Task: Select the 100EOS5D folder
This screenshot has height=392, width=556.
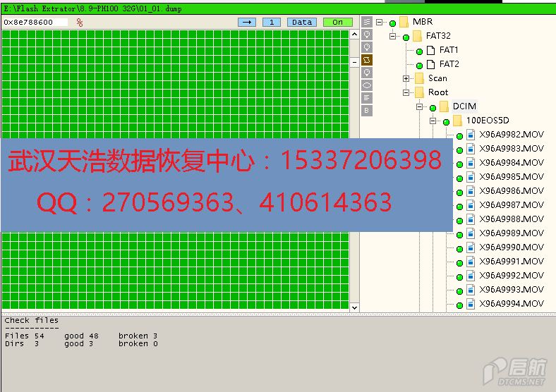Action: click(x=487, y=121)
